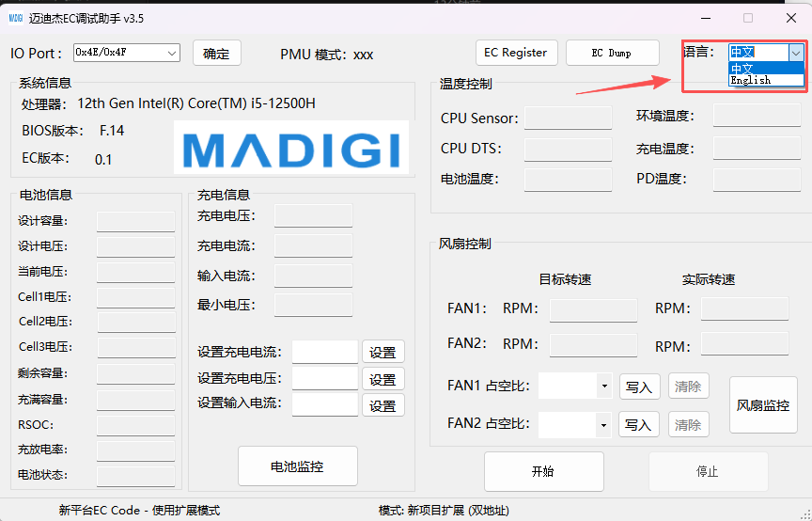Click the EC版本 value 0.1
The image size is (812, 521).
pos(103,160)
